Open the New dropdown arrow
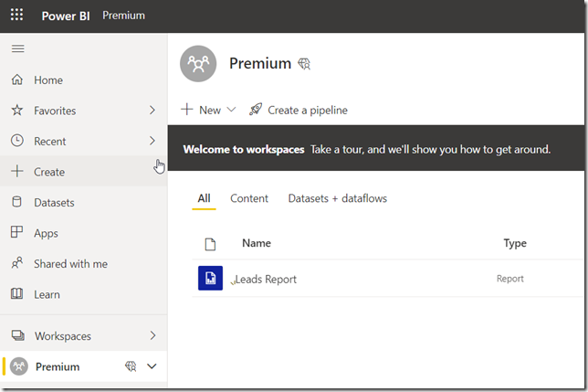 click(x=231, y=110)
